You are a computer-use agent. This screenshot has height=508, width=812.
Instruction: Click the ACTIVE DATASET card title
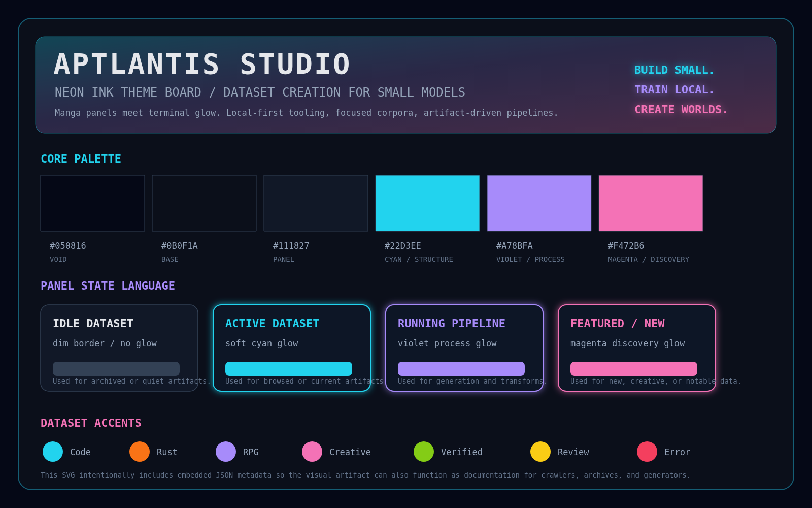click(x=273, y=324)
